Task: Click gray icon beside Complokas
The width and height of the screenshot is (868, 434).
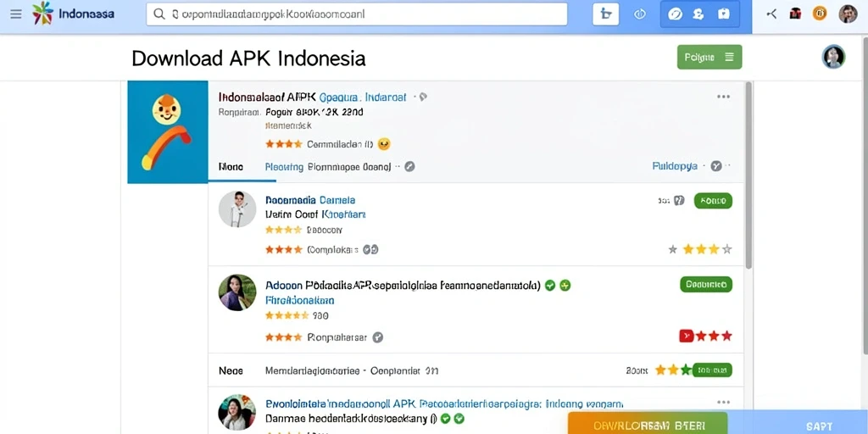Action: click(370, 250)
